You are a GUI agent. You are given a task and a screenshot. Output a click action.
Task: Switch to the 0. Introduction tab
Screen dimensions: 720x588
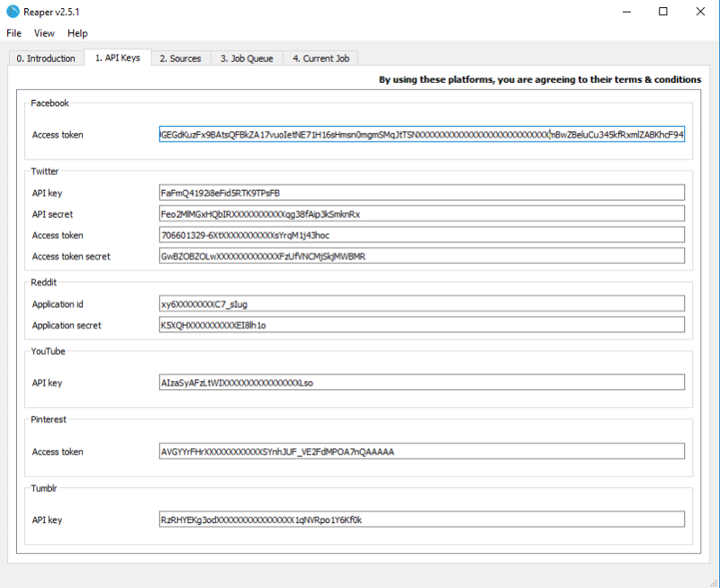(46, 59)
